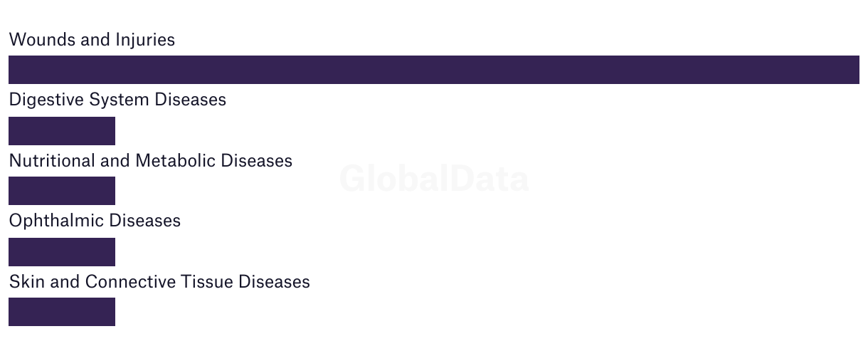
Task: Click the "Wounds and Injuries" label
Action: click(92, 40)
